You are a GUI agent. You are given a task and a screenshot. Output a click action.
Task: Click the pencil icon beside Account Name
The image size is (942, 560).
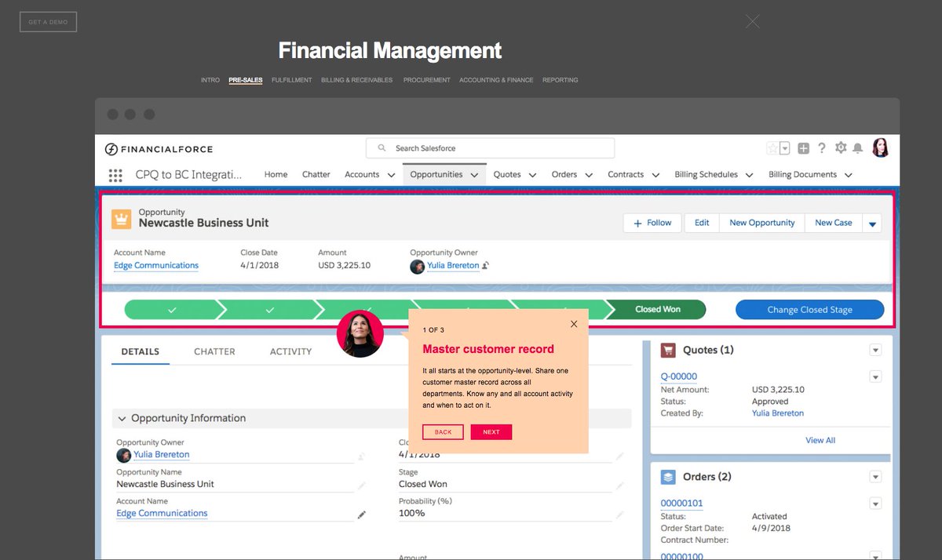(x=362, y=515)
